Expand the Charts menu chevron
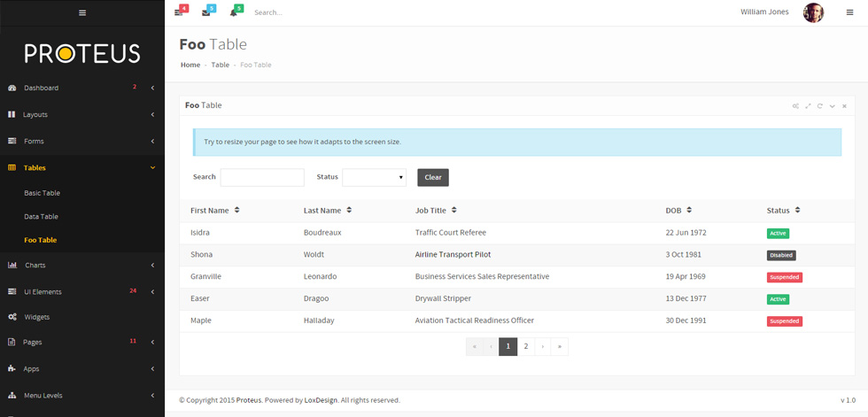 click(152, 265)
